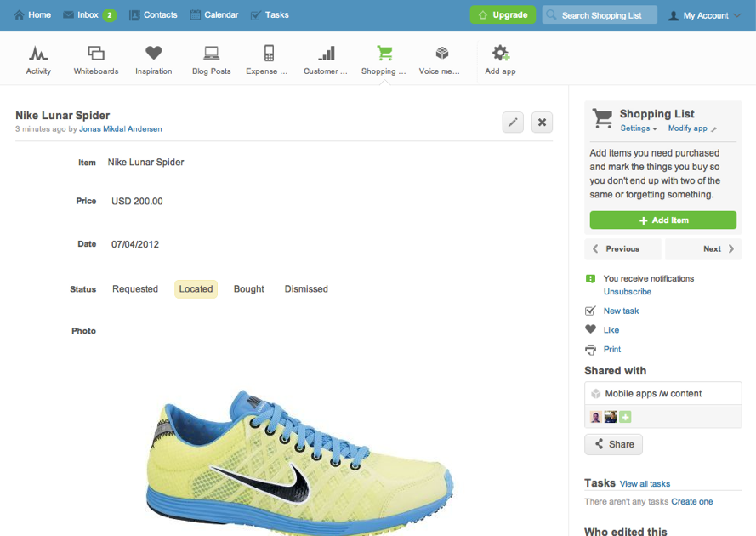Open the Whiteboards app

(x=96, y=60)
